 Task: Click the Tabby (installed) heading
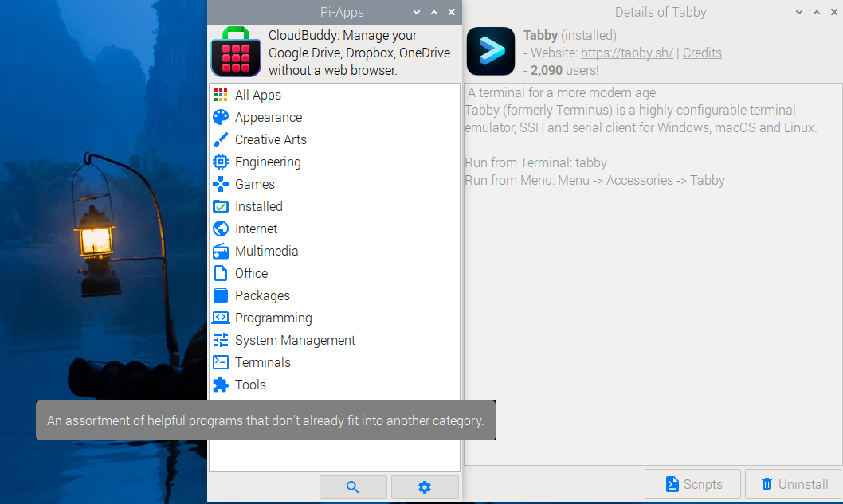(x=570, y=36)
